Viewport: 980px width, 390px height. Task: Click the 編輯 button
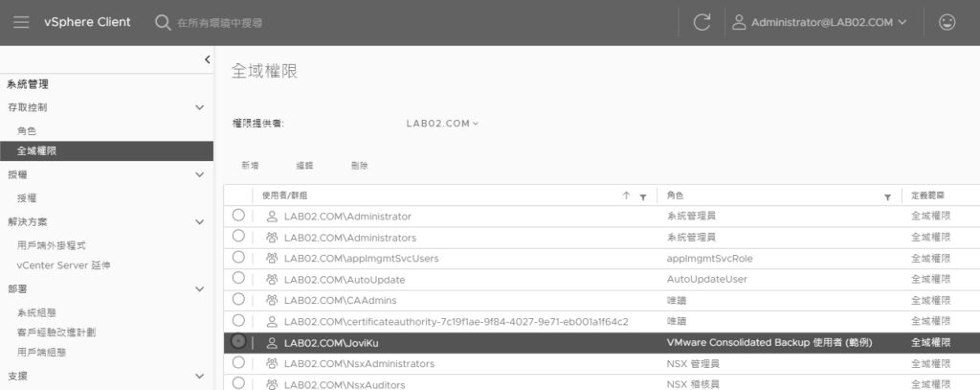pyautogui.click(x=305, y=166)
